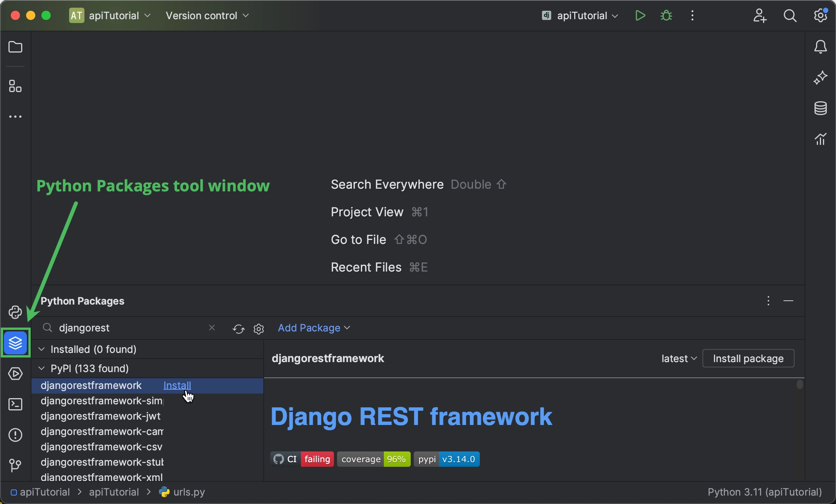
Task: Open the Django REST framework heading link
Action: [411, 417]
